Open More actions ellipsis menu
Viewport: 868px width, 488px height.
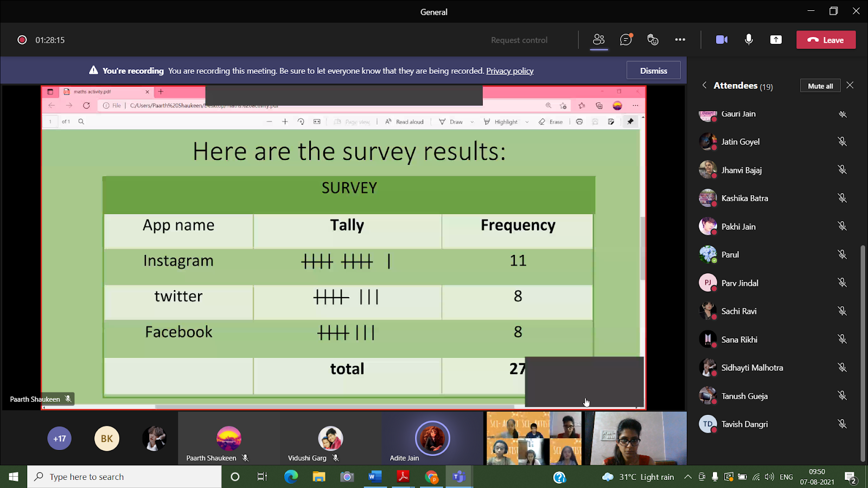pyautogui.click(x=680, y=40)
